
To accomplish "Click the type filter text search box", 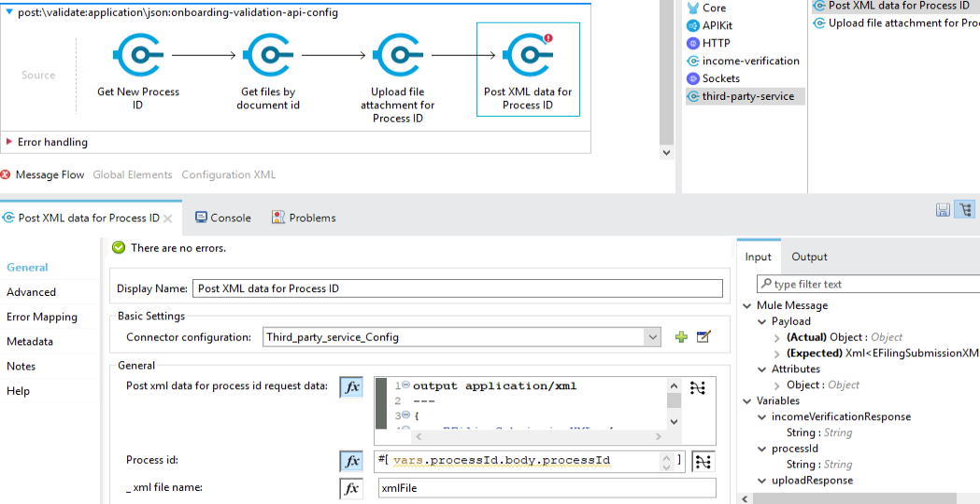I will 869,284.
